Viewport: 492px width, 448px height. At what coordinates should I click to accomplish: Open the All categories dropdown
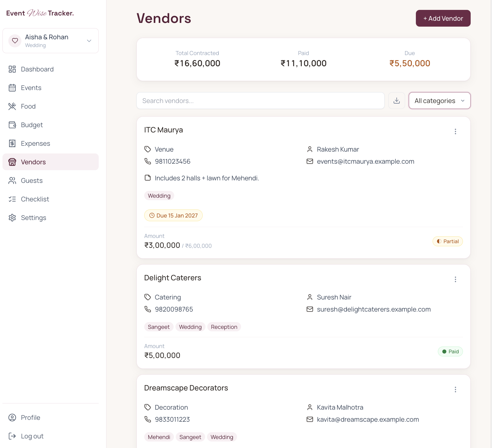pyautogui.click(x=439, y=101)
